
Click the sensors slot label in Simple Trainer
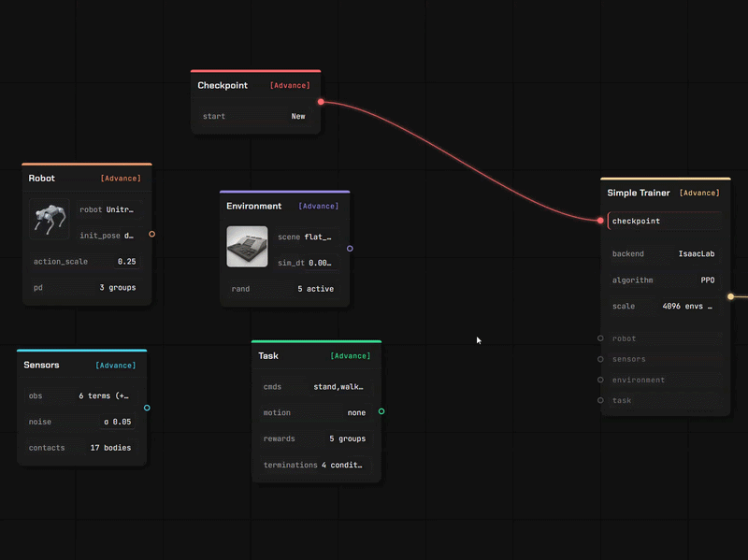pos(628,359)
